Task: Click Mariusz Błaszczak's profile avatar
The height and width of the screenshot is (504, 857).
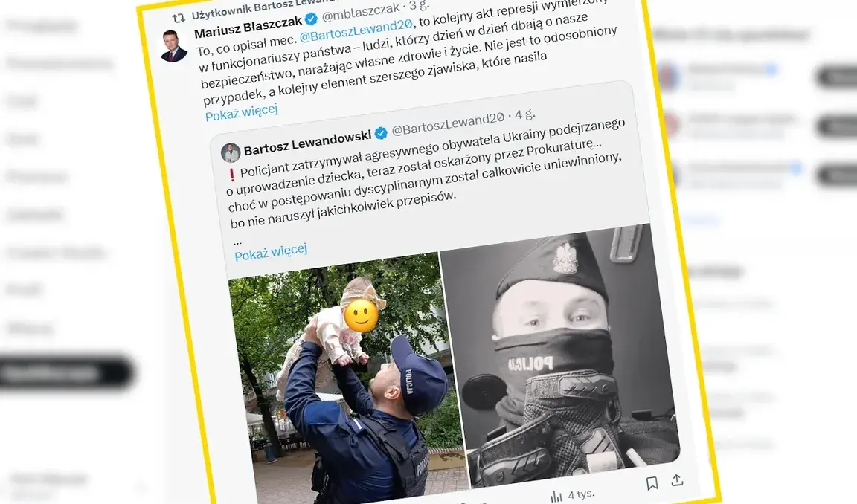Action: click(174, 46)
